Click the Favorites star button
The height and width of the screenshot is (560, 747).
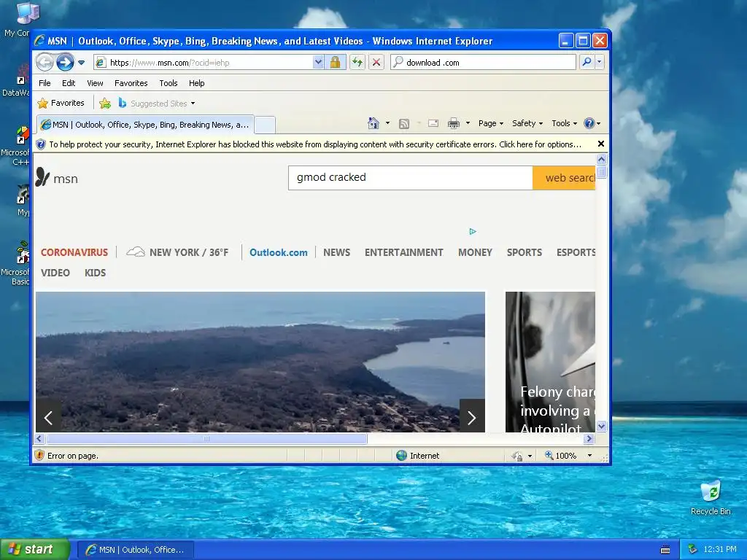point(61,103)
